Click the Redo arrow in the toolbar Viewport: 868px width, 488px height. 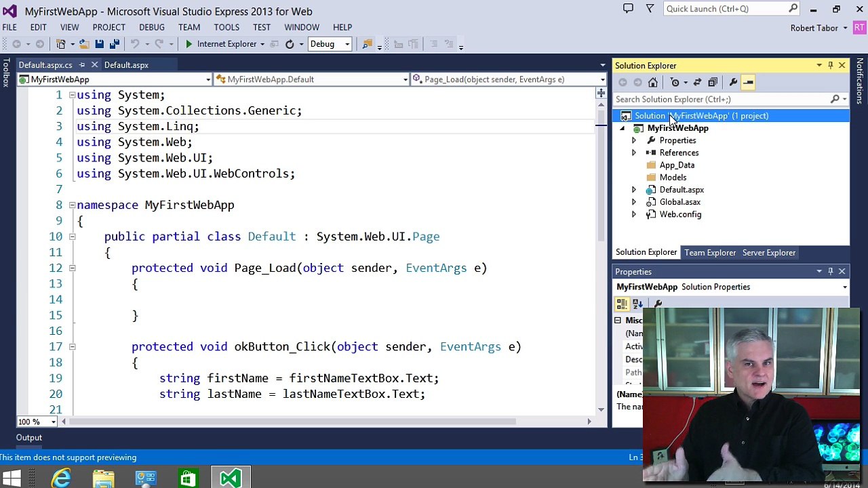159,44
